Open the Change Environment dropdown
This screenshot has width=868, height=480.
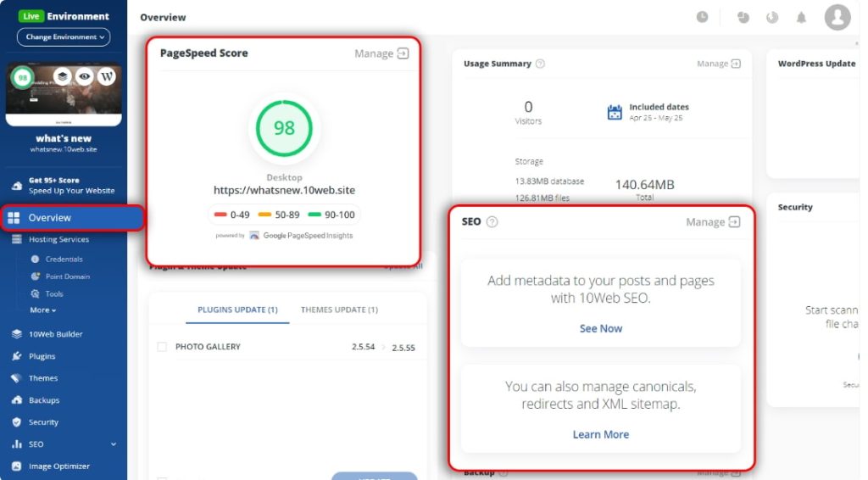point(64,37)
